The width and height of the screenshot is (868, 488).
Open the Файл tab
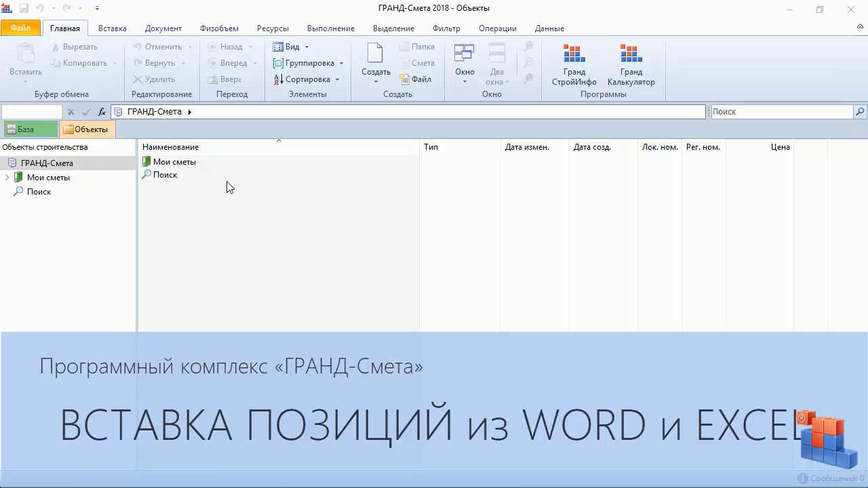[x=20, y=28]
